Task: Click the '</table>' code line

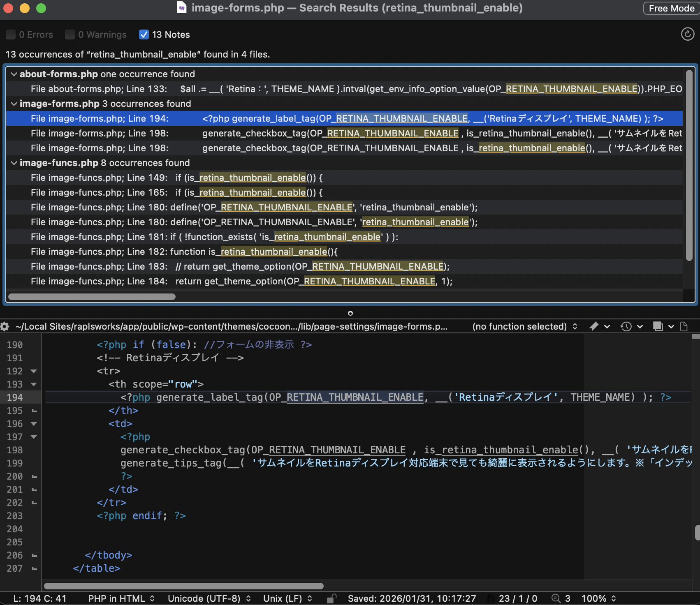Action: (x=97, y=568)
